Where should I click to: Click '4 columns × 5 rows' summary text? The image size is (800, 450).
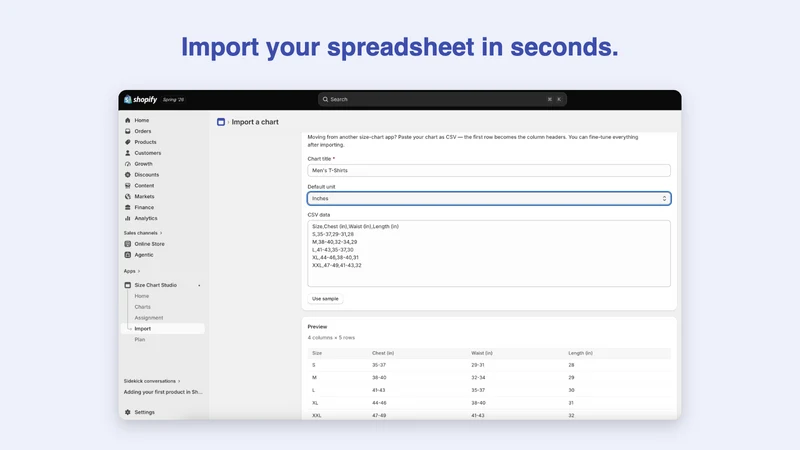(331, 338)
